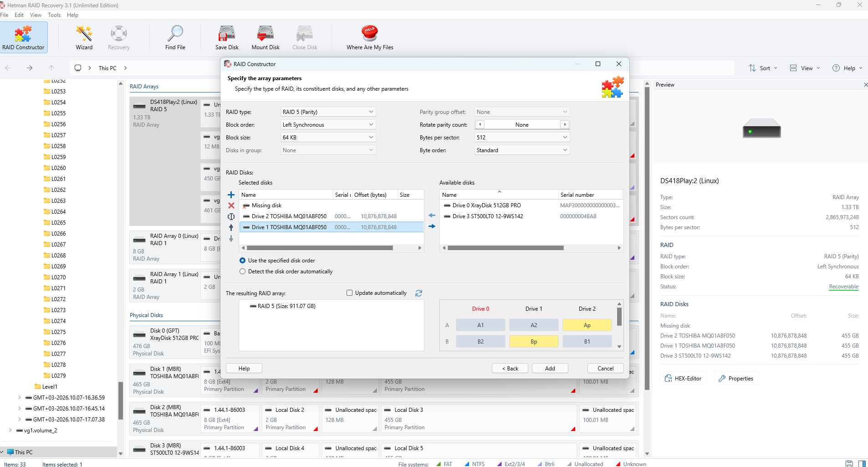
Task: Click the dialog Help button
Action: pos(244,368)
